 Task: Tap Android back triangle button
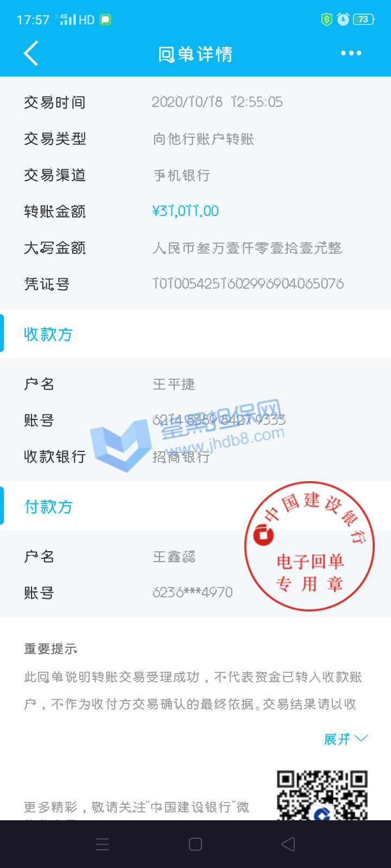(288, 844)
